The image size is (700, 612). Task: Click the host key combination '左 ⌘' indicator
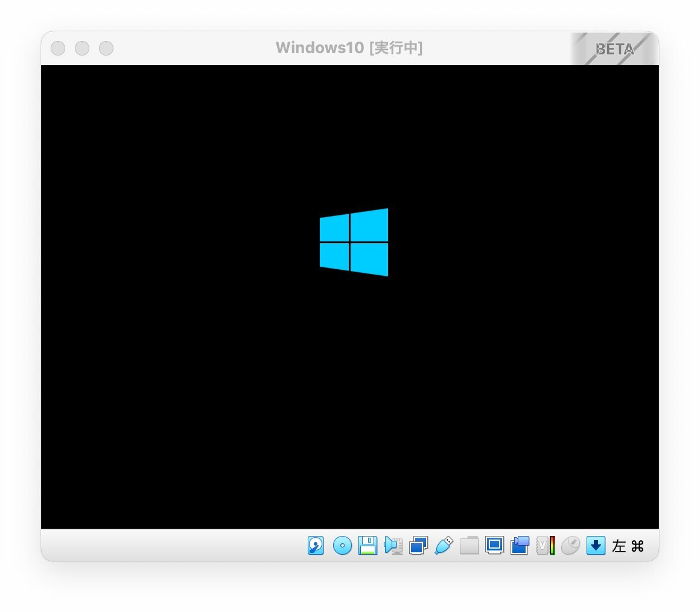click(628, 546)
